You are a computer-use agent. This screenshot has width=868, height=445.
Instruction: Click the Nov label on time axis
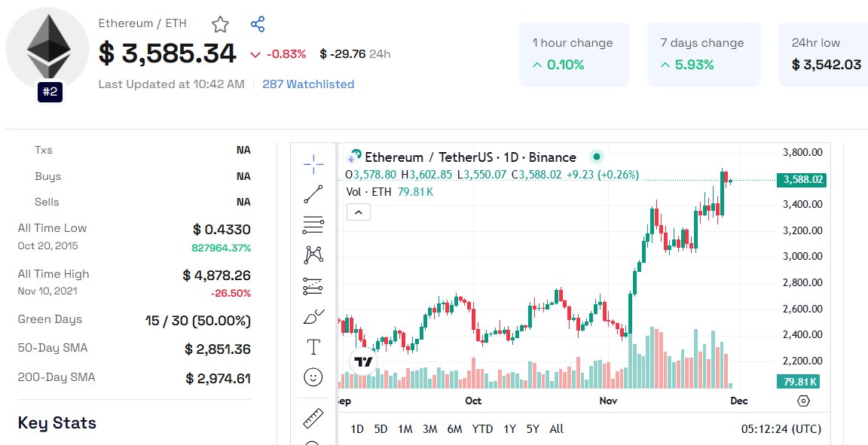coord(608,401)
